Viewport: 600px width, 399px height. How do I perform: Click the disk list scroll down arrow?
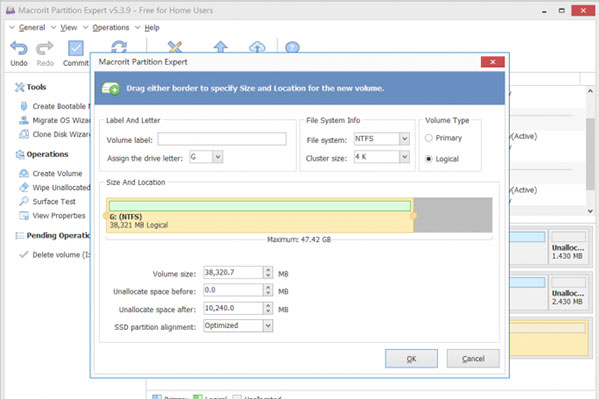coord(590,211)
